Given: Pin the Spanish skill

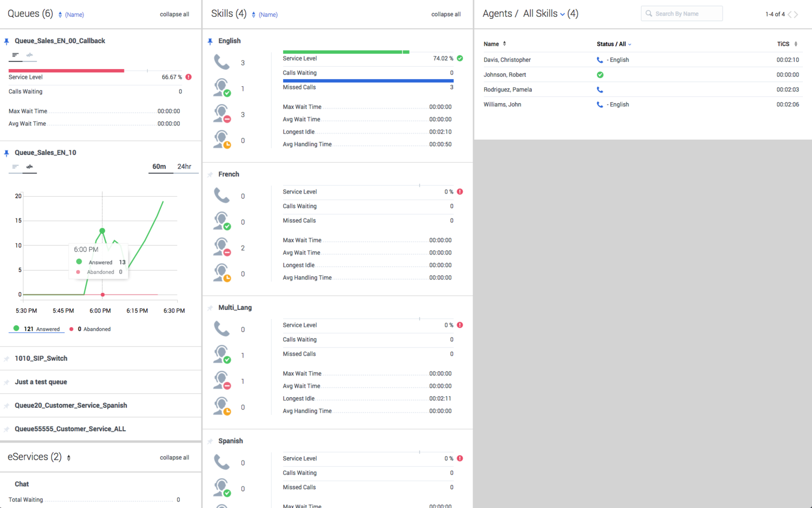Looking at the screenshot, I should 210,441.
